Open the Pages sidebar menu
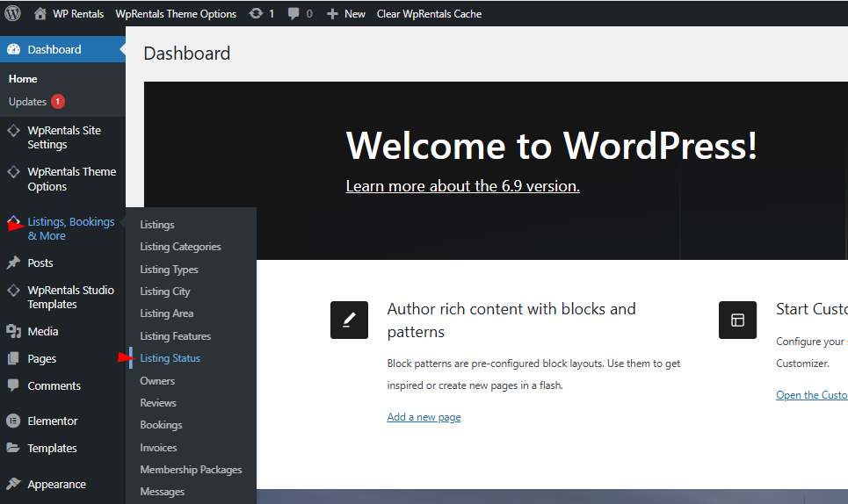The image size is (848, 504). tap(41, 358)
